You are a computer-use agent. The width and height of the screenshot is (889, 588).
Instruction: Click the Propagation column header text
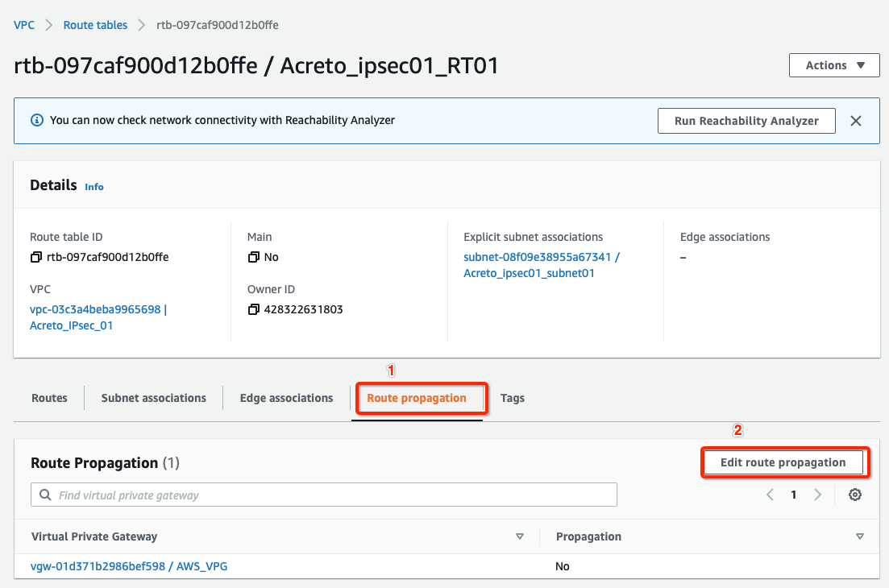[x=588, y=536]
